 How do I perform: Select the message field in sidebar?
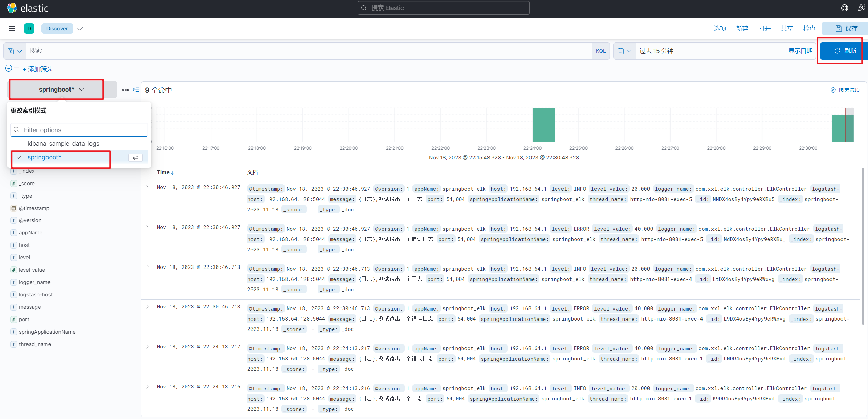tap(30, 307)
